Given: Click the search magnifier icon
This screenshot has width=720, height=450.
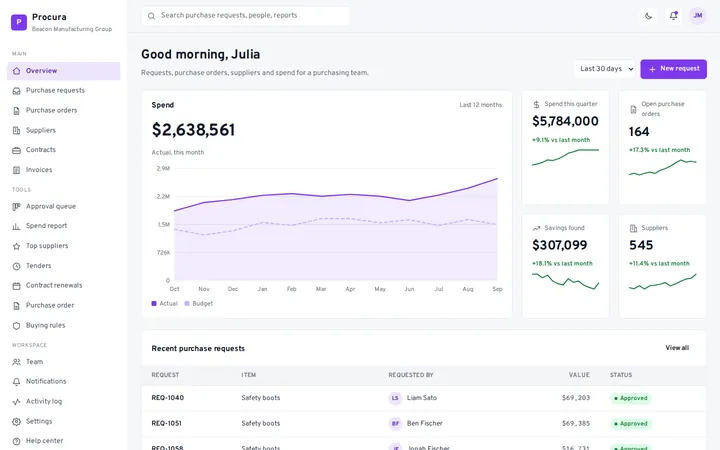Looking at the screenshot, I should coord(151,16).
